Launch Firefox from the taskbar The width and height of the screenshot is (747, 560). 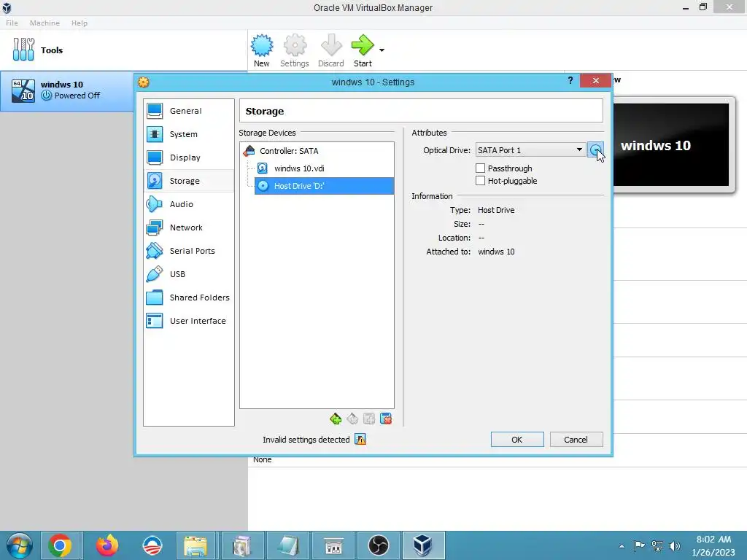coord(107,545)
